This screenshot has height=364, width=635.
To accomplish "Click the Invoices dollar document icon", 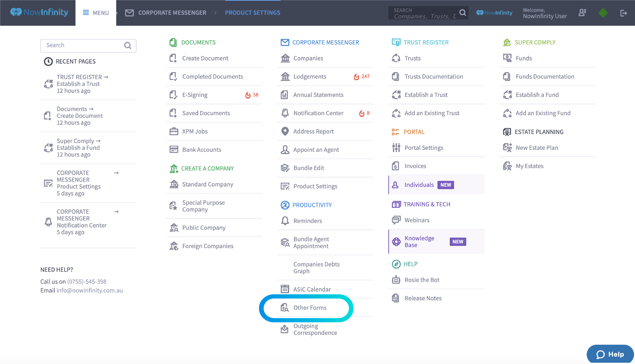I will [x=395, y=166].
